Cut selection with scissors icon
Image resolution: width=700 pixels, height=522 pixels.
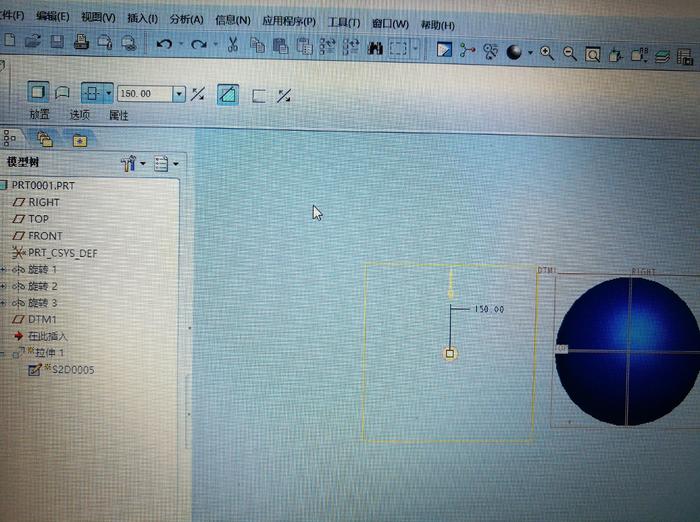(x=233, y=45)
